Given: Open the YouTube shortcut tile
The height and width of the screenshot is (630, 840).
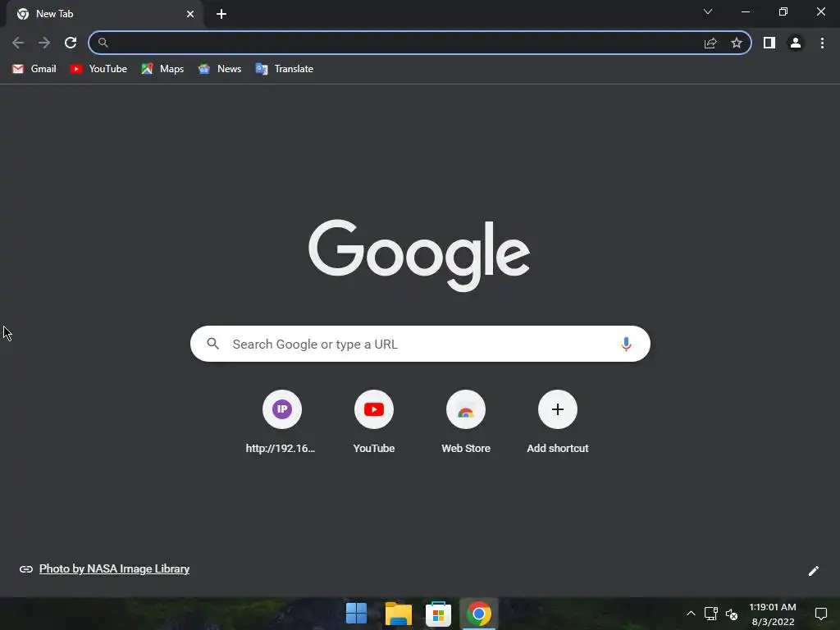Looking at the screenshot, I should (374, 422).
